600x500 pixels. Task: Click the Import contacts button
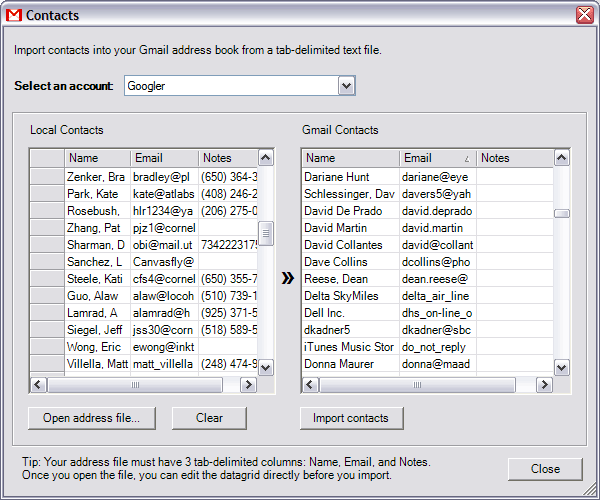pyautogui.click(x=352, y=418)
